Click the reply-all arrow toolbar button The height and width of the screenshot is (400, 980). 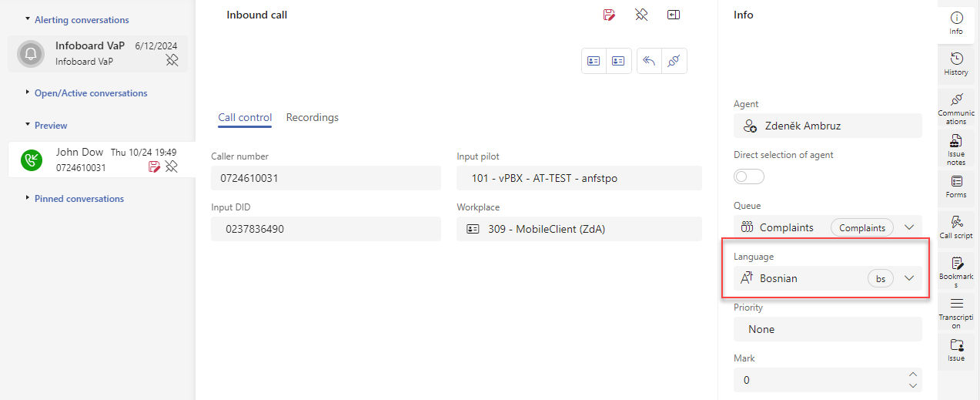tap(649, 61)
